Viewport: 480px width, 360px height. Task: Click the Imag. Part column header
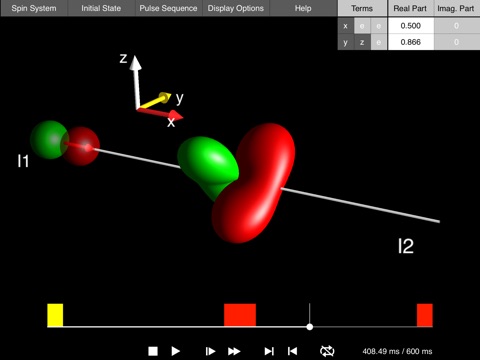(456, 8)
